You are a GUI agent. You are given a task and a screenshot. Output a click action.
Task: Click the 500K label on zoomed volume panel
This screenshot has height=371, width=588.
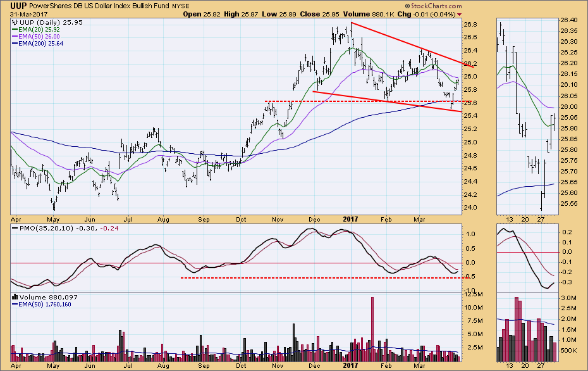point(569,350)
